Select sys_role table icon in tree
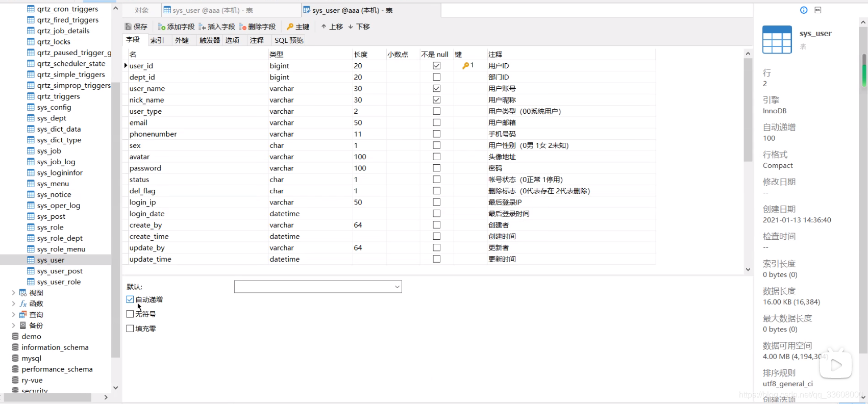This screenshot has height=404, width=868. 31,228
